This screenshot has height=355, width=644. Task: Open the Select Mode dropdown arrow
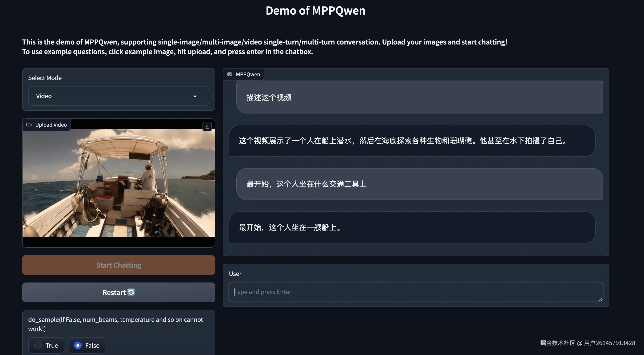(x=195, y=96)
